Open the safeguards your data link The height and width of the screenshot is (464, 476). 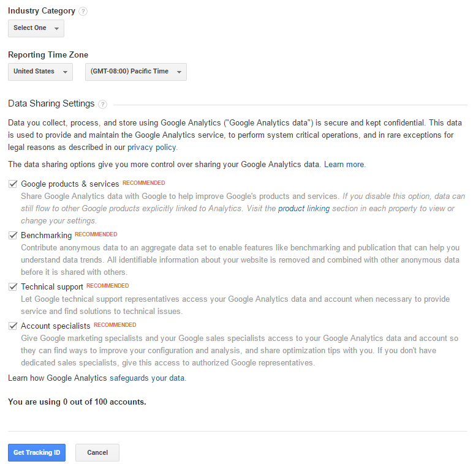pyautogui.click(x=147, y=378)
